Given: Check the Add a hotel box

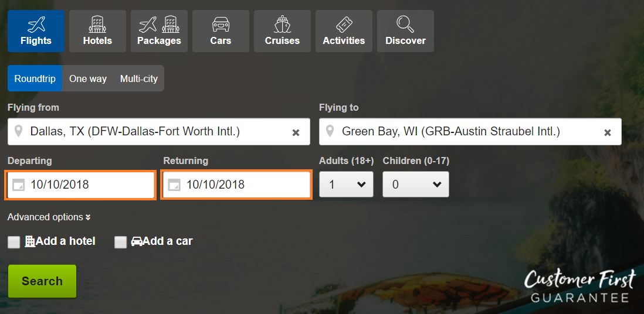Looking at the screenshot, I should pos(13,242).
